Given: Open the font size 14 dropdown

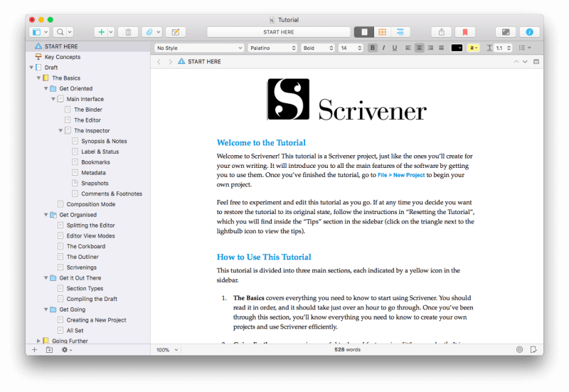Looking at the screenshot, I should tap(351, 48).
